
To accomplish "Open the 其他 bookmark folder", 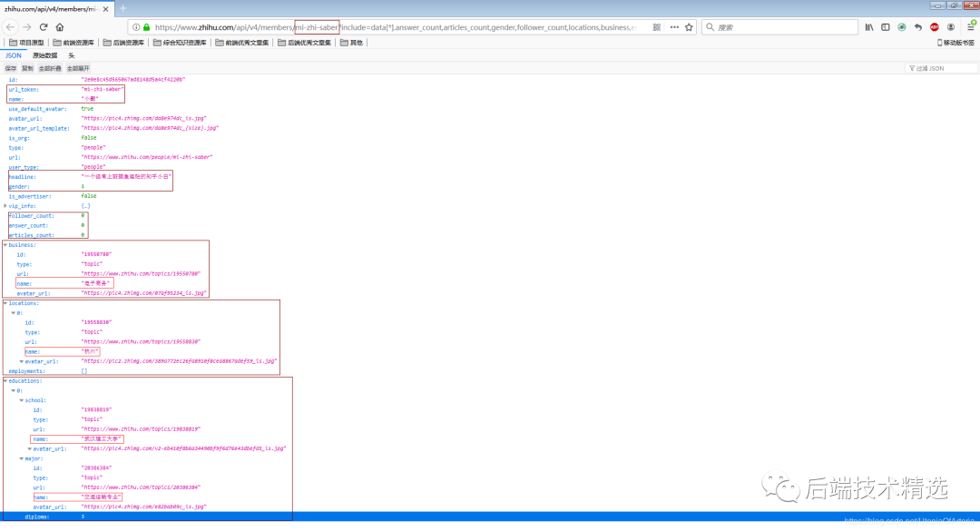I will click(x=351, y=43).
